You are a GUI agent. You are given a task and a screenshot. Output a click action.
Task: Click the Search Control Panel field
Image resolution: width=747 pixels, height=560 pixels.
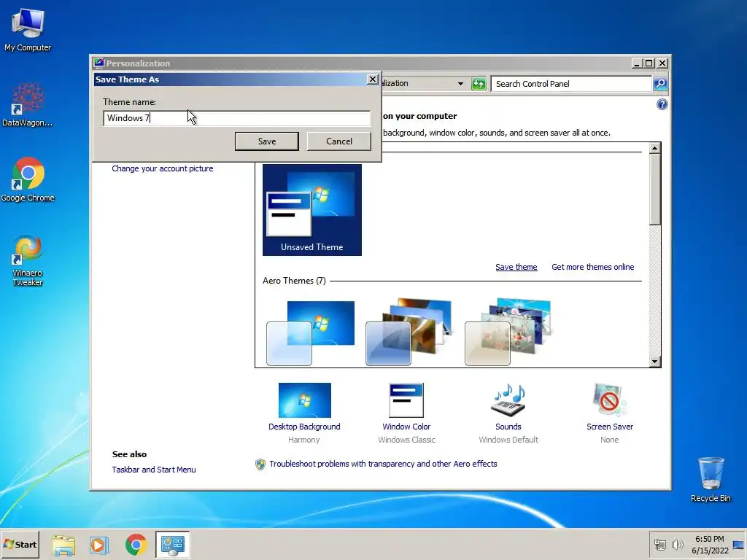570,84
